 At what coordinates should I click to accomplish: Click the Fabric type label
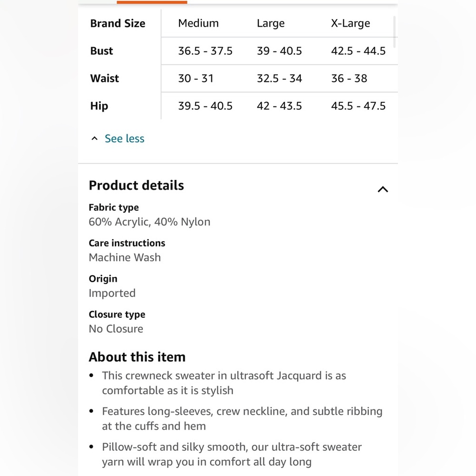[114, 208]
